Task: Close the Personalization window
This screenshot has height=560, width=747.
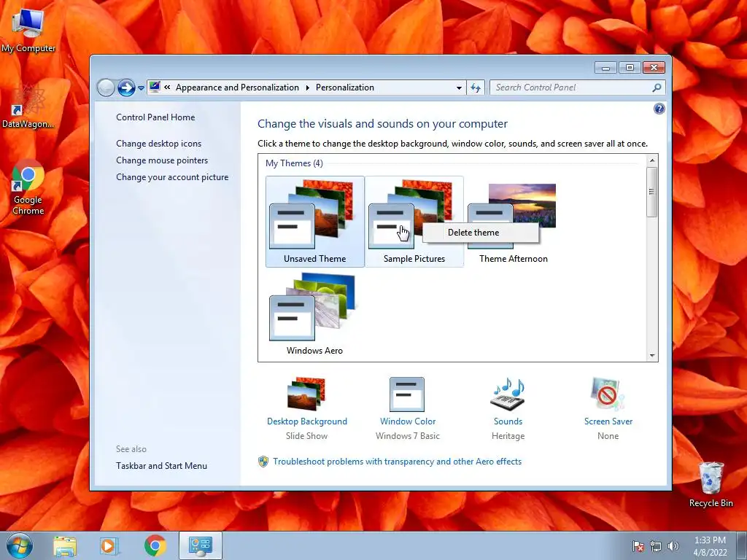Action: point(654,68)
